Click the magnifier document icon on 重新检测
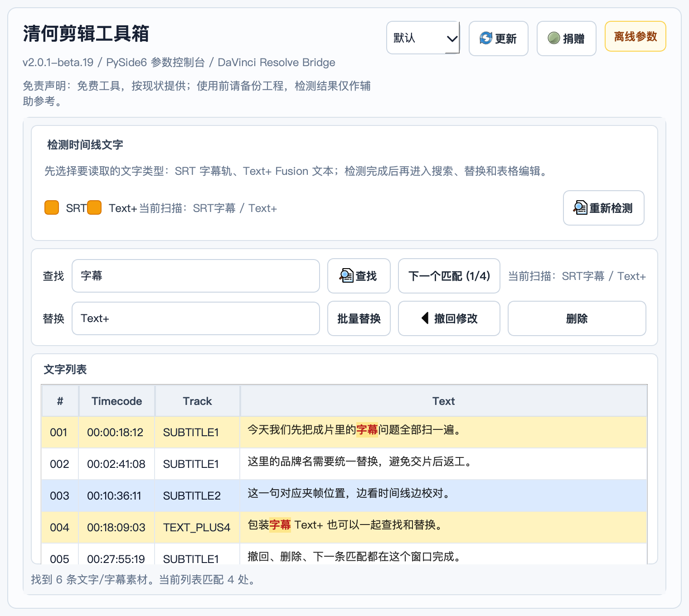This screenshot has width=689, height=616. point(580,208)
